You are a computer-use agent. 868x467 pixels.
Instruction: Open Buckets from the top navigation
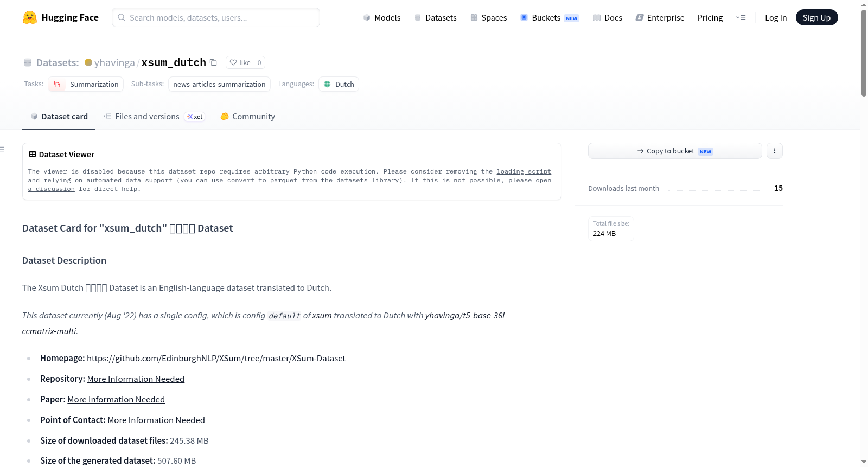point(550,17)
